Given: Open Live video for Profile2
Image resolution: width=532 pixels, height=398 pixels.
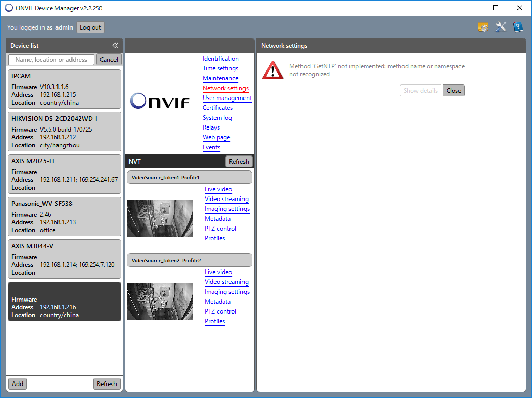Looking at the screenshot, I should coord(218,272).
